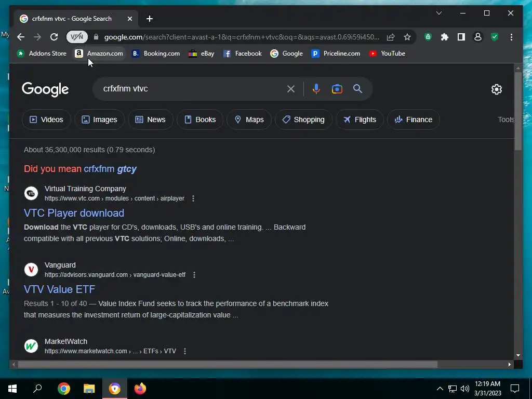Click the forward navigation arrow

[x=37, y=37]
